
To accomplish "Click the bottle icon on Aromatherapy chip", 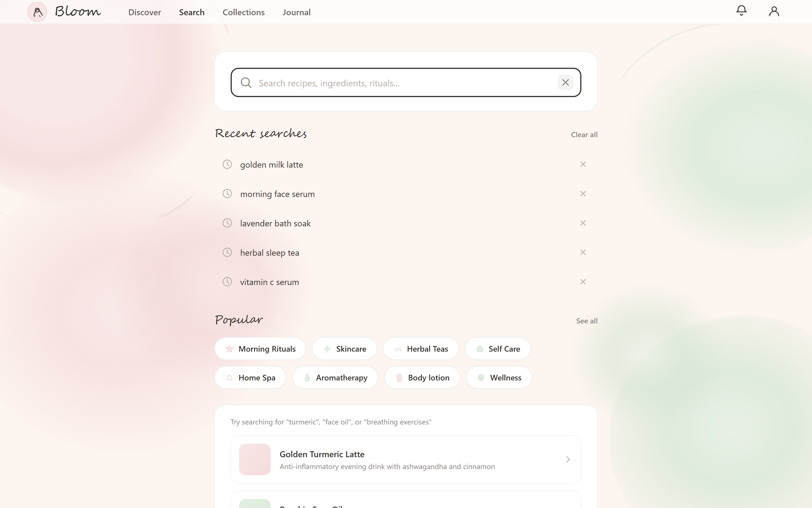I will tap(307, 378).
